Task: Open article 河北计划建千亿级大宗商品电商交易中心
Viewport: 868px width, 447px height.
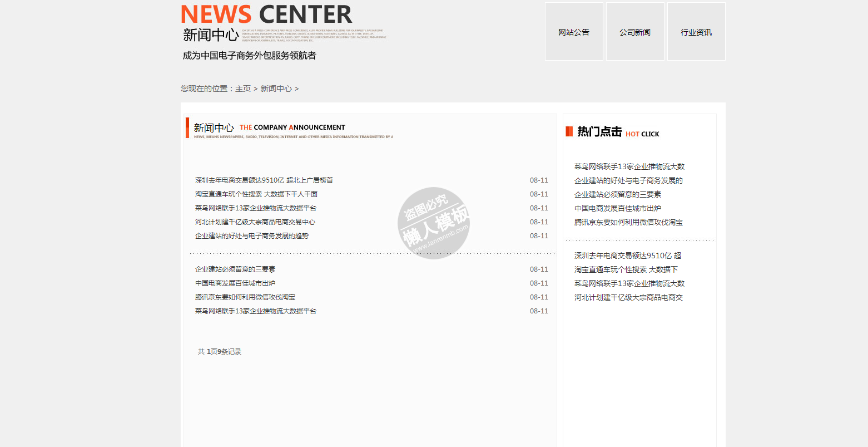Action: pyautogui.click(x=255, y=222)
